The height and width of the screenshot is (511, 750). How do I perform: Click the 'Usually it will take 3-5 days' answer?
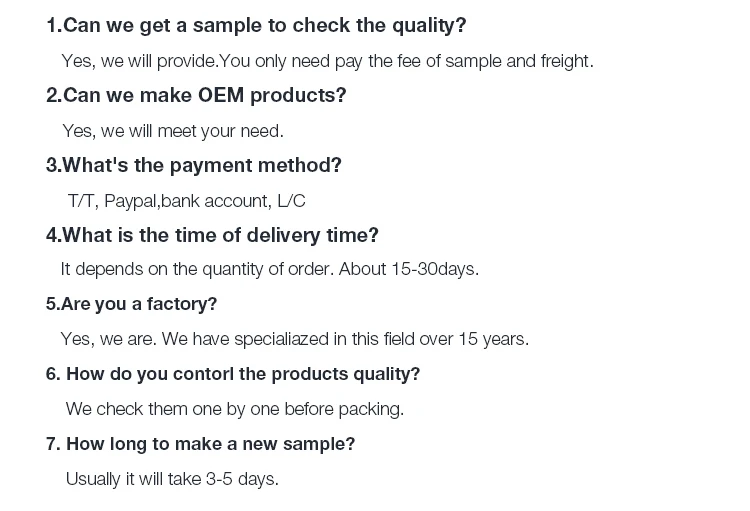pos(172,479)
